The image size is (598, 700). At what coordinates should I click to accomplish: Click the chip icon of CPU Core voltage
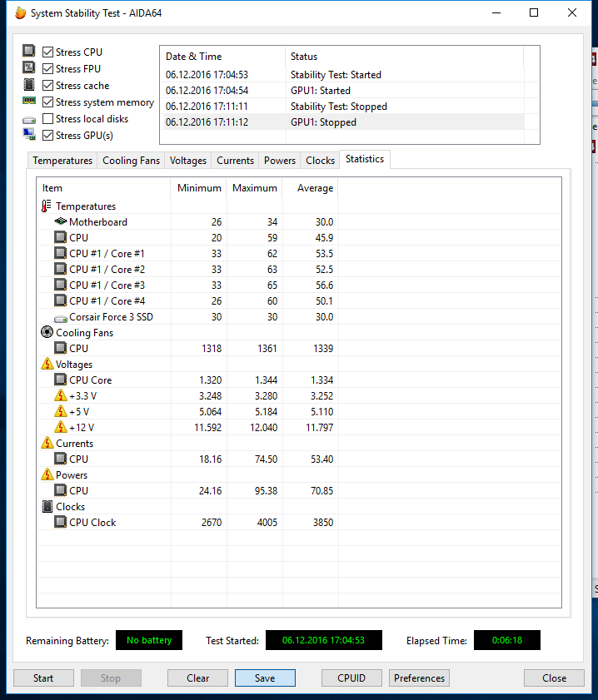(60, 380)
